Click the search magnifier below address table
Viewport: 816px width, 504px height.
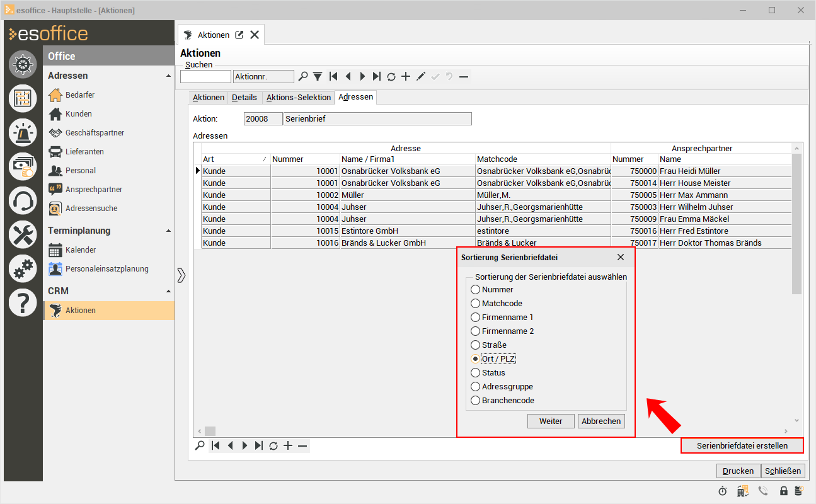coord(200,445)
